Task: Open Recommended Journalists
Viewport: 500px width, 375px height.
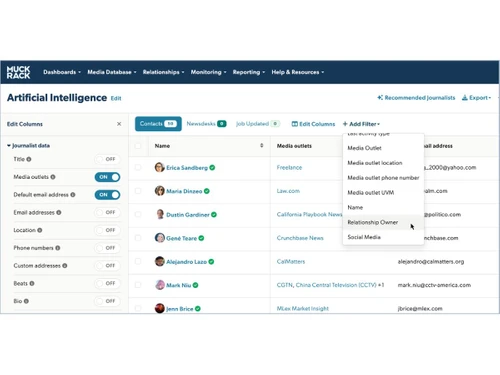Action: pos(416,98)
